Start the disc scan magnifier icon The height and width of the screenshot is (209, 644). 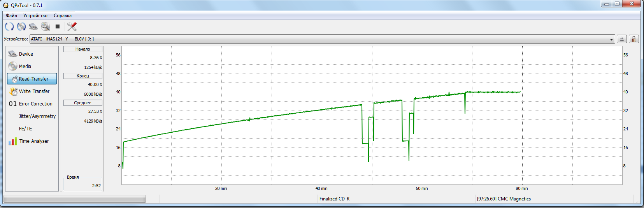click(46, 26)
